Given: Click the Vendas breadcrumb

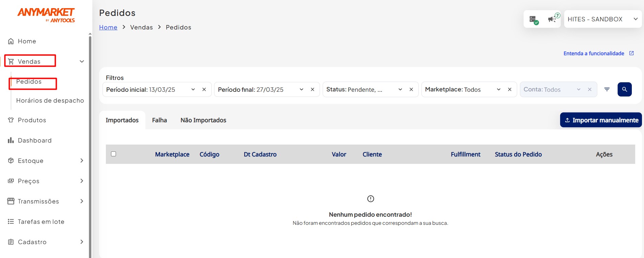Looking at the screenshot, I should click(x=141, y=27).
